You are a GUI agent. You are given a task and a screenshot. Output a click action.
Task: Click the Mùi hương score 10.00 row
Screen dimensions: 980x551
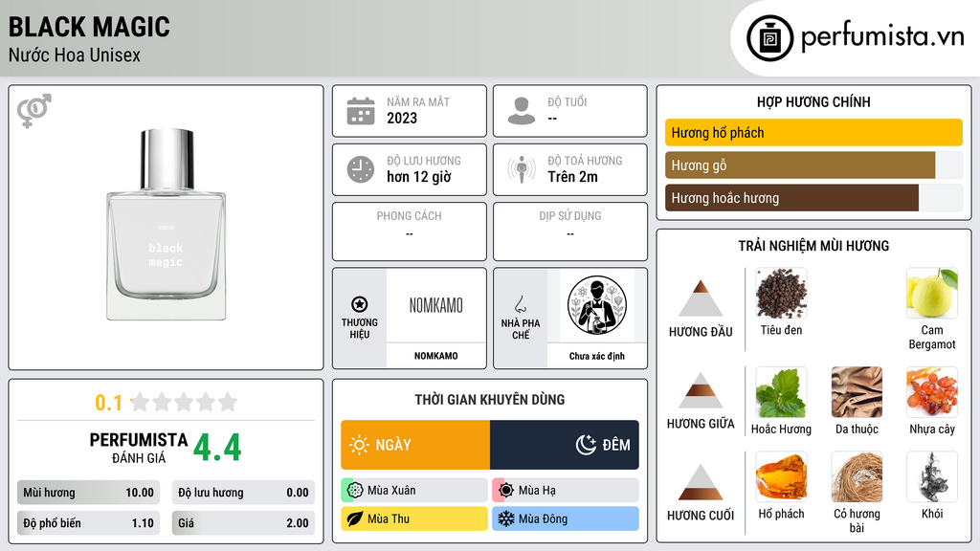[88, 493]
